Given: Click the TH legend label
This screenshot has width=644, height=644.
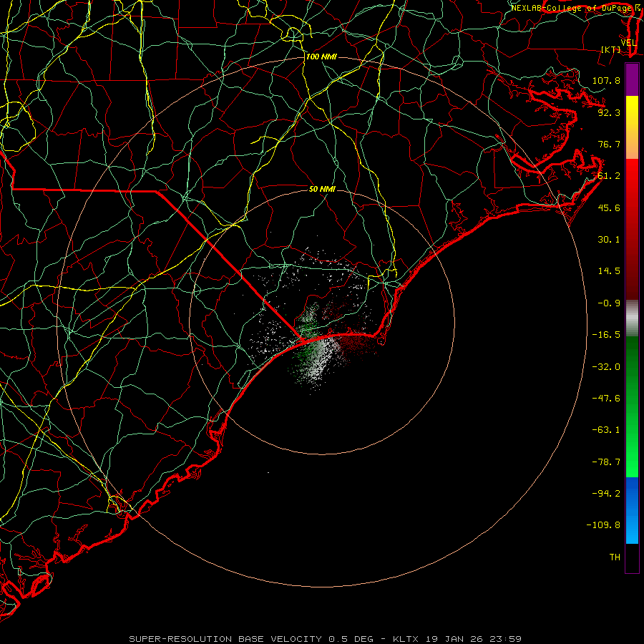Looking at the screenshot, I should coord(615,557).
